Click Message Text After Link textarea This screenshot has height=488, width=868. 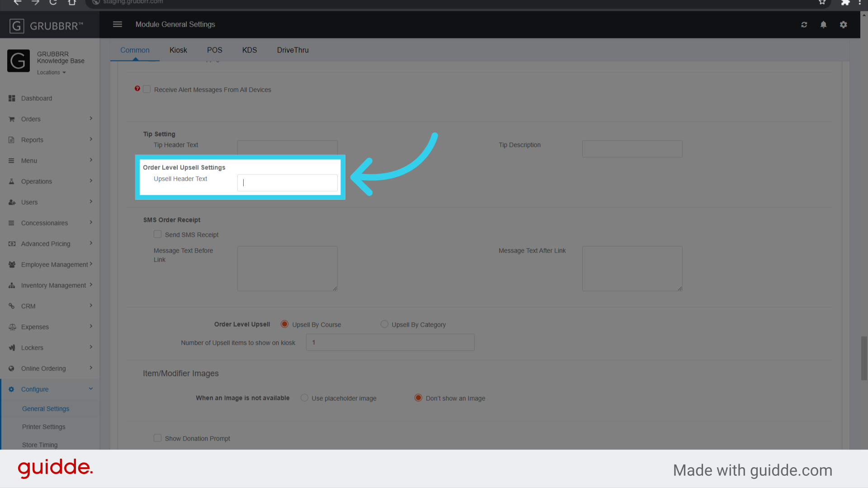(x=632, y=268)
